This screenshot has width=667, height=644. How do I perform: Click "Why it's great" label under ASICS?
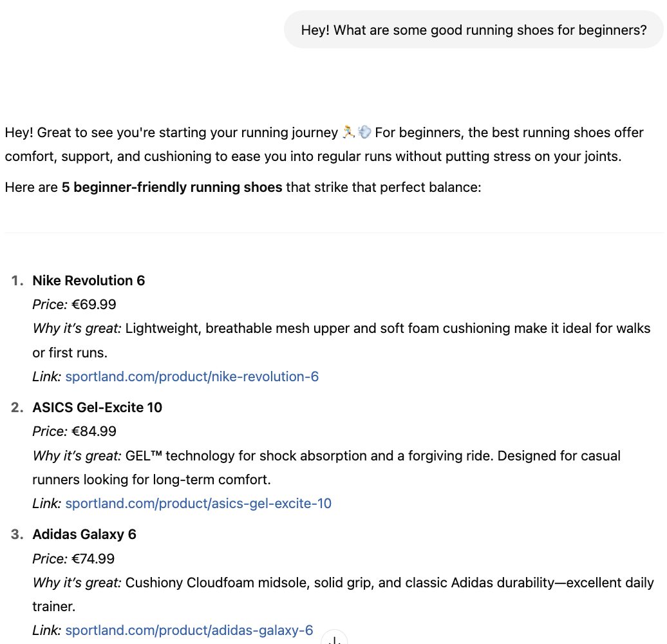coord(77,455)
